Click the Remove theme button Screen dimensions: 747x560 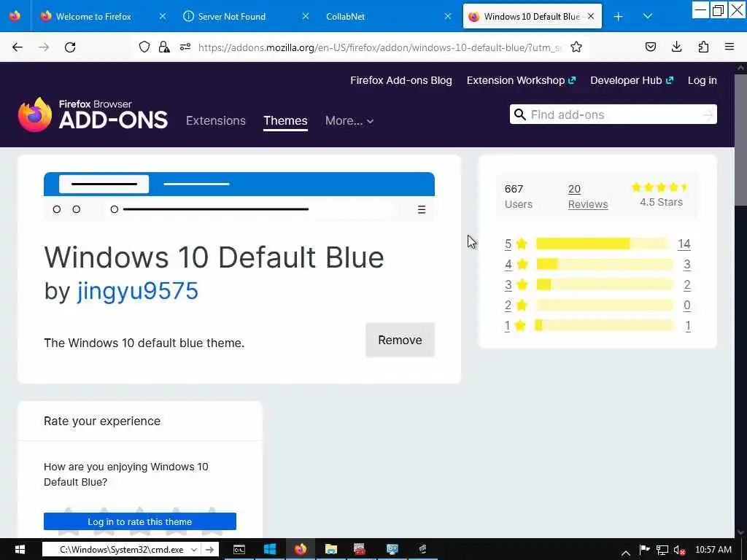click(x=400, y=340)
